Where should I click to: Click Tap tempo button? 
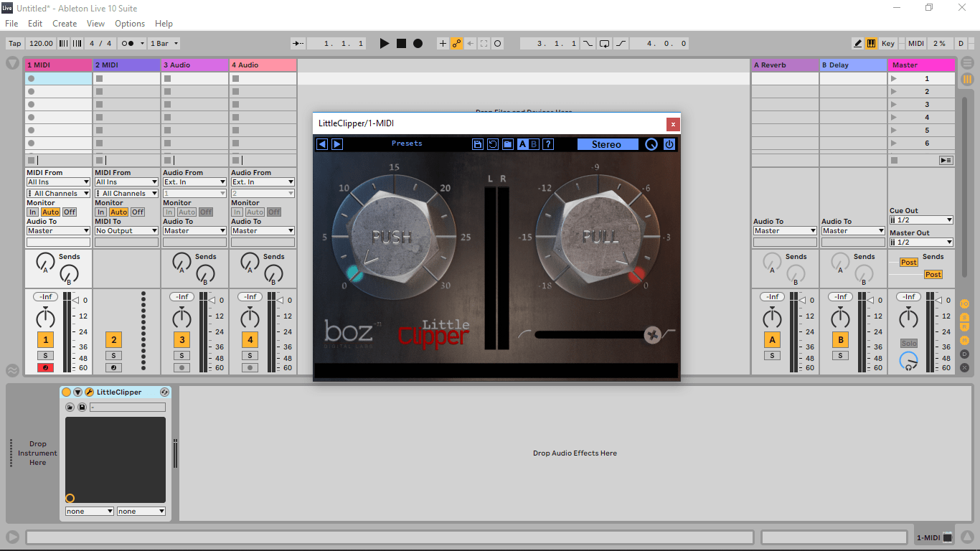coord(14,44)
